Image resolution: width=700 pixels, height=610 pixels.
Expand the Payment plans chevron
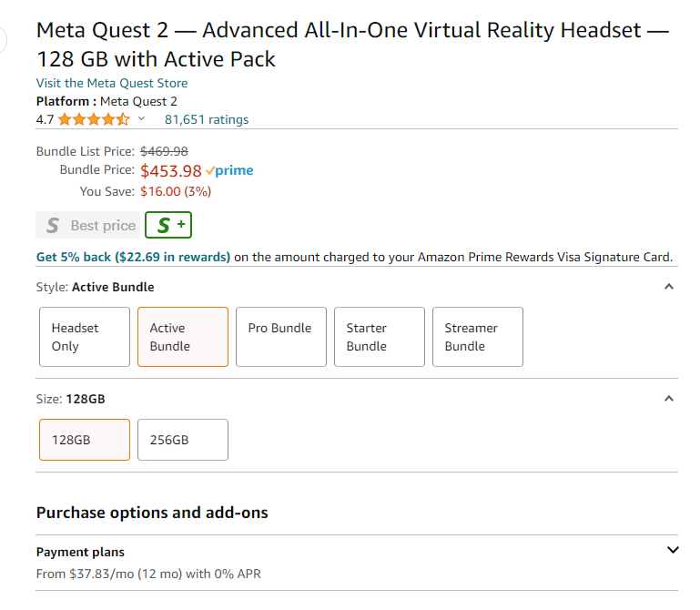click(x=673, y=550)
